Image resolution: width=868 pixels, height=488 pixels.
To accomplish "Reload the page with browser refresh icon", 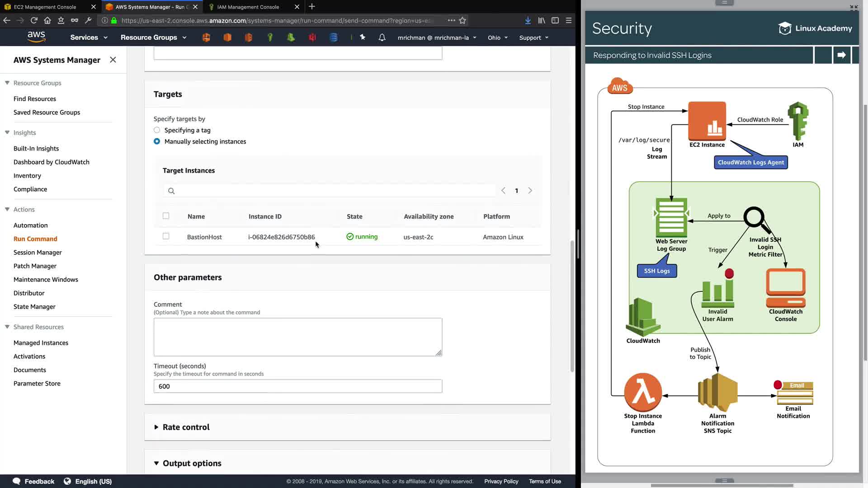I will click(x=34, y=20).
